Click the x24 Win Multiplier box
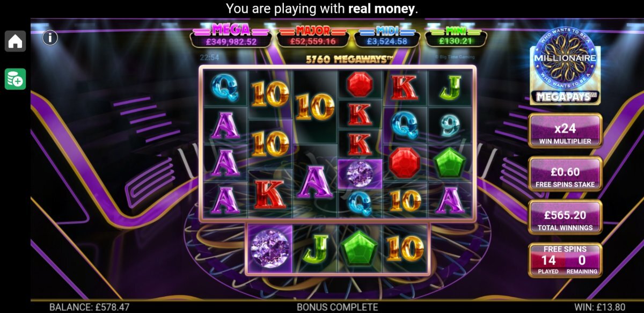Image resolution: width=644 pixels, height=313 pixels. pyautogui.click(x=565, y=131)
